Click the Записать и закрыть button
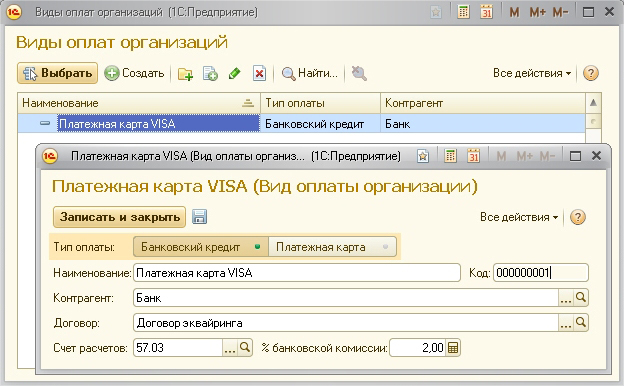Screen dimensions: 624x386 [119, 217]
